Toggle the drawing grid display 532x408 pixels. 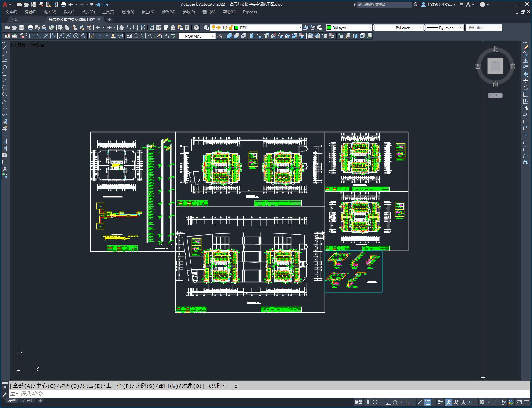coord(368,402)
